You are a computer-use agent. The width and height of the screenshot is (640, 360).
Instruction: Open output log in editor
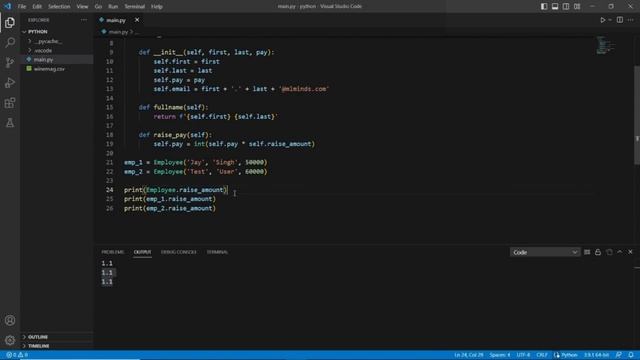[x=609, y=252]
